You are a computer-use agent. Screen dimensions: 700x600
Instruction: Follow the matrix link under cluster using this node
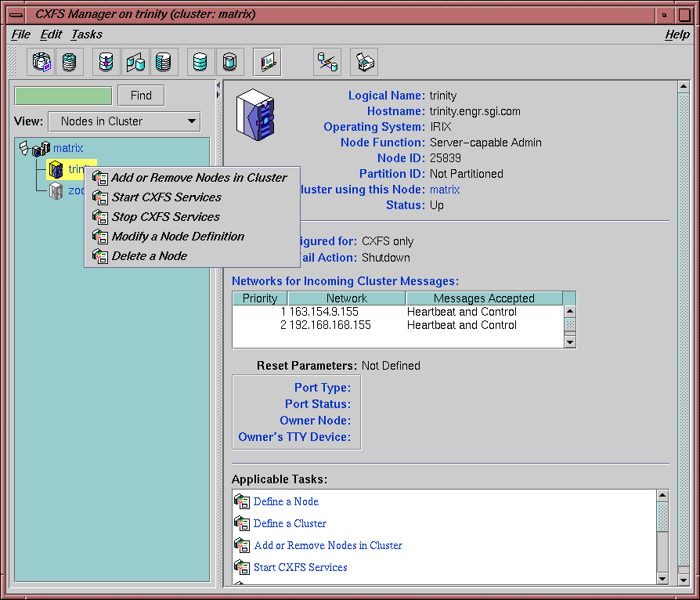pos(445,190)
